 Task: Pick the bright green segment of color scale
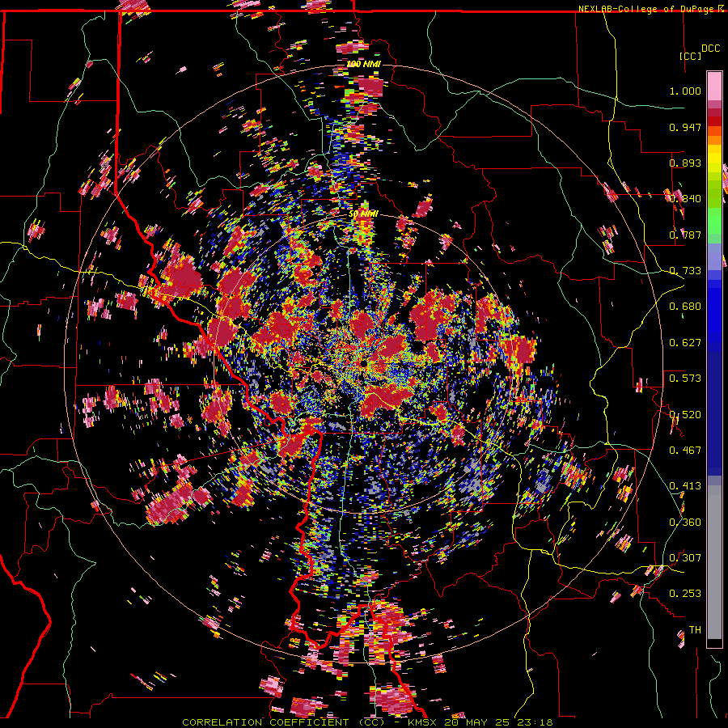click(x=714, y=221)
